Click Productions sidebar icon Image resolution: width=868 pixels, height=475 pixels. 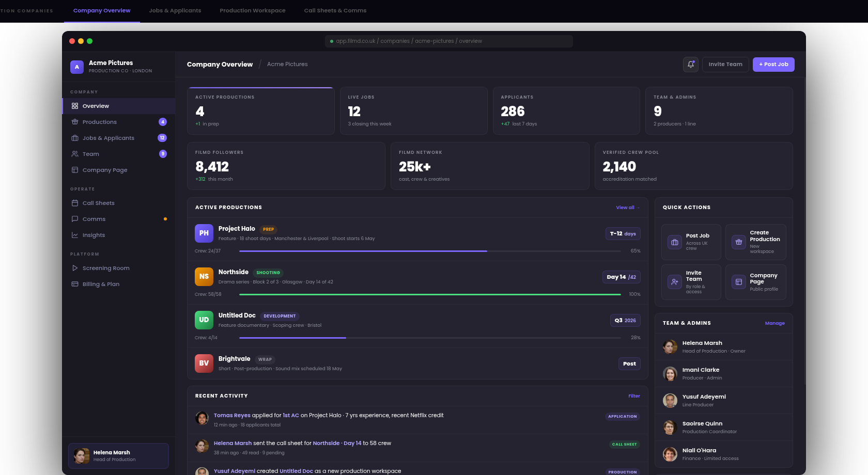[75, 122]
